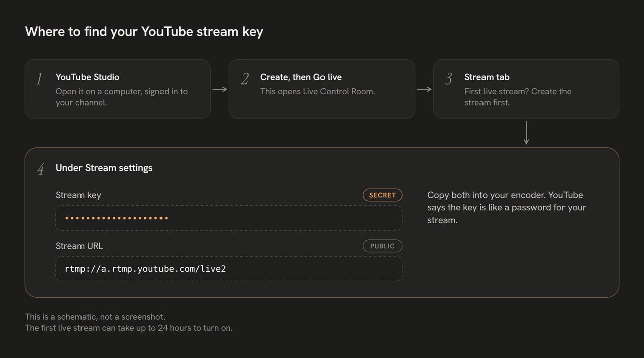
Task: Select the Stream tab step card
Action: [526, 89]
